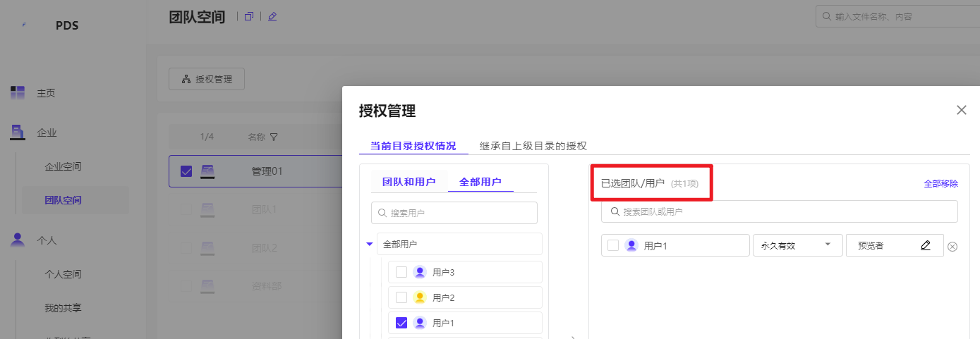Open 企业空间 in the sidebar

[x=63, y=167]
